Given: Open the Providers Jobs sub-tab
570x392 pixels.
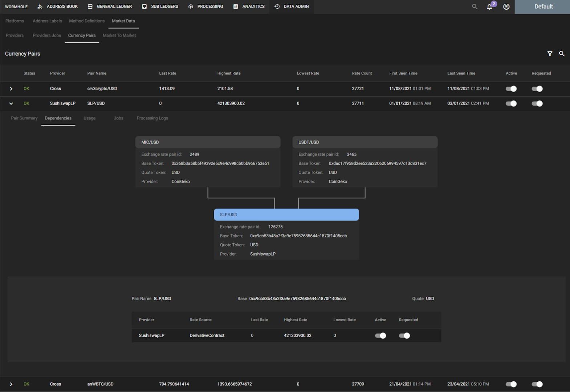Looking at the screenshot, I should click(x=47, y=36).
